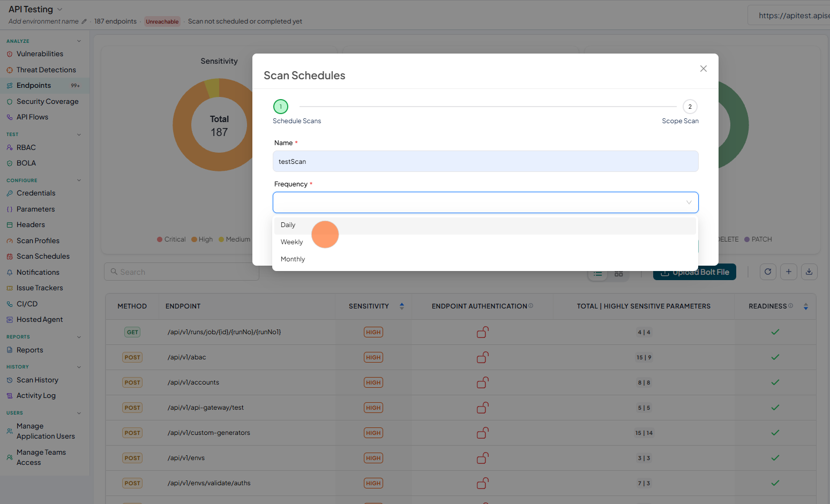Viewport: 830px width, 504px height.
Task: Click the refresh endpoints icon
Action: coord(768,272)
